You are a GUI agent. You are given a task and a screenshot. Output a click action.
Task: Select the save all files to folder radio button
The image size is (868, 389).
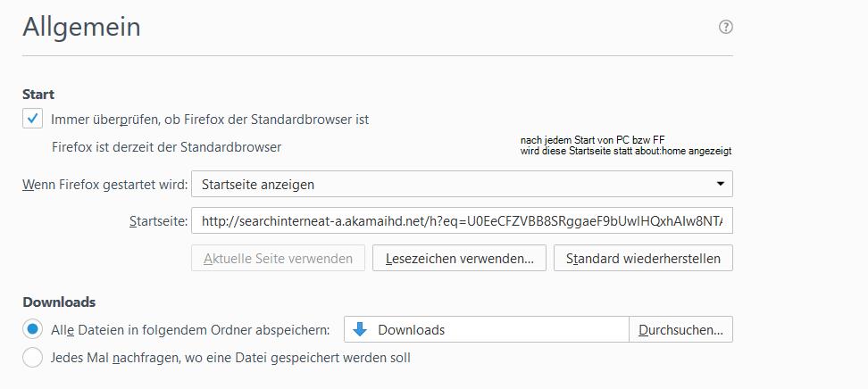click(33, 329)
